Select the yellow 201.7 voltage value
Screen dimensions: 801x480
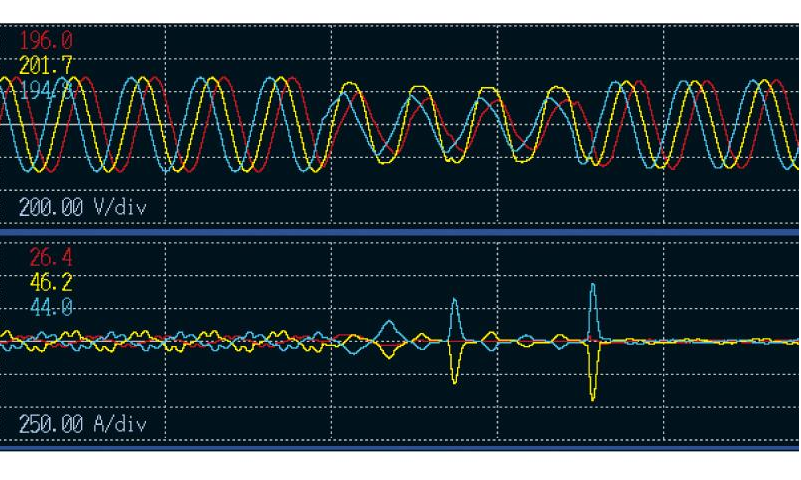click(x=46, y=66)
